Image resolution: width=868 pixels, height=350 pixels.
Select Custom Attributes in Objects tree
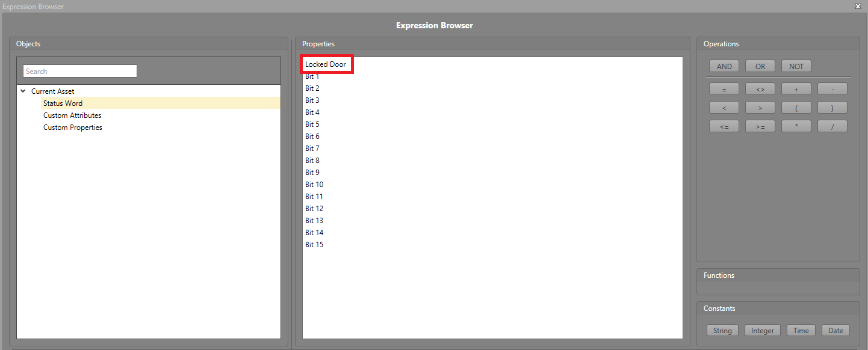72,115
